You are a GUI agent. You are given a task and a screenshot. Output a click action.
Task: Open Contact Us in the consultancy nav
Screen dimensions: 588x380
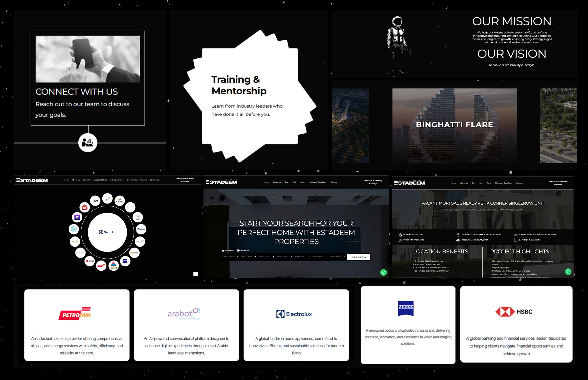tap(154, 180)
